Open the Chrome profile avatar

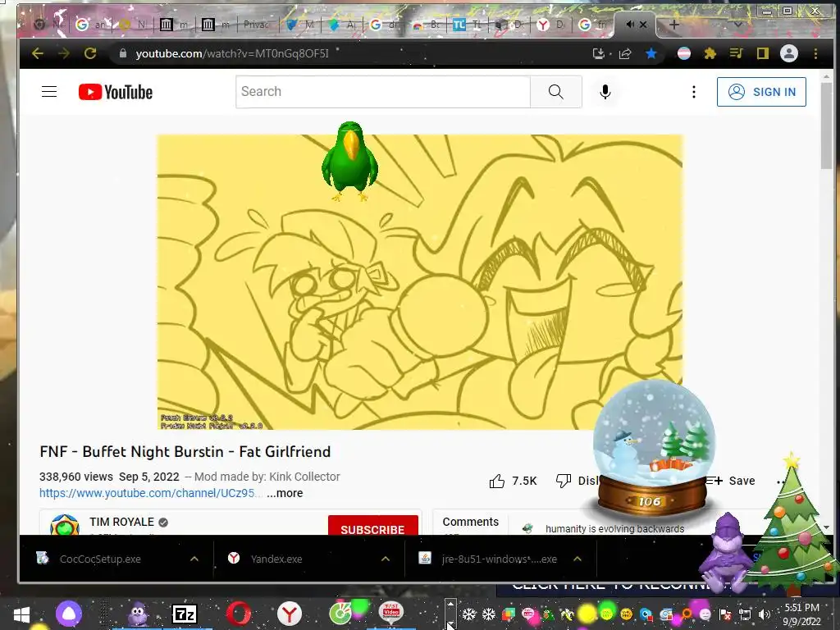(789, 53)
